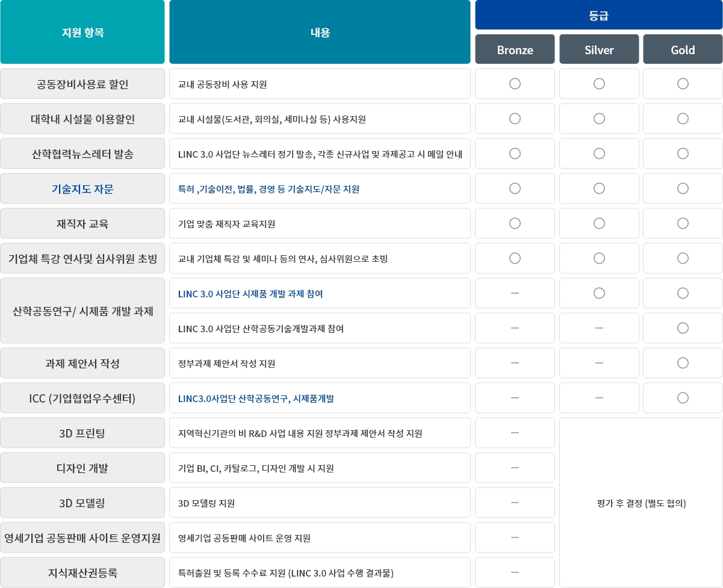Select the Silver grade column header
This screenshot has height=588, width=723.
pyautogui.click(x=599, y=50)
